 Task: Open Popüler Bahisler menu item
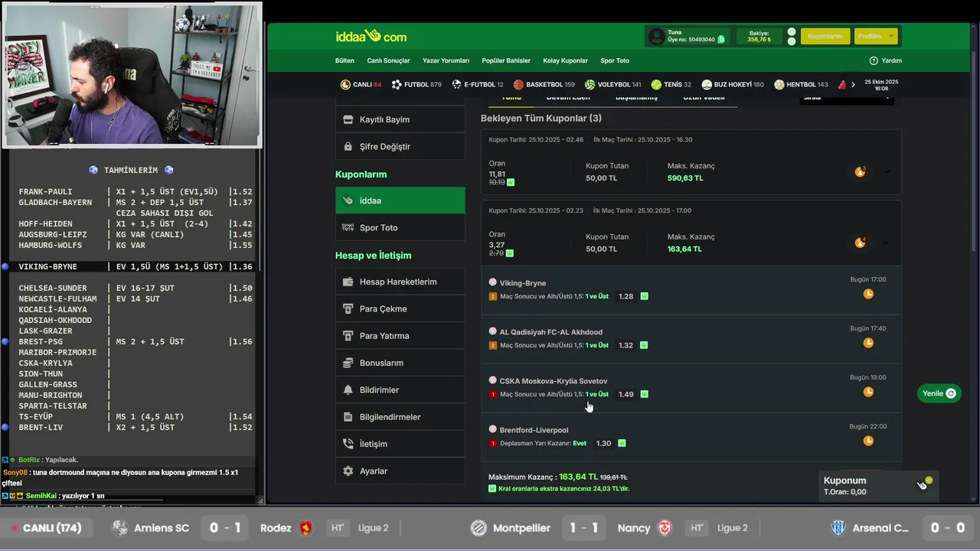(x=506, y=60)
